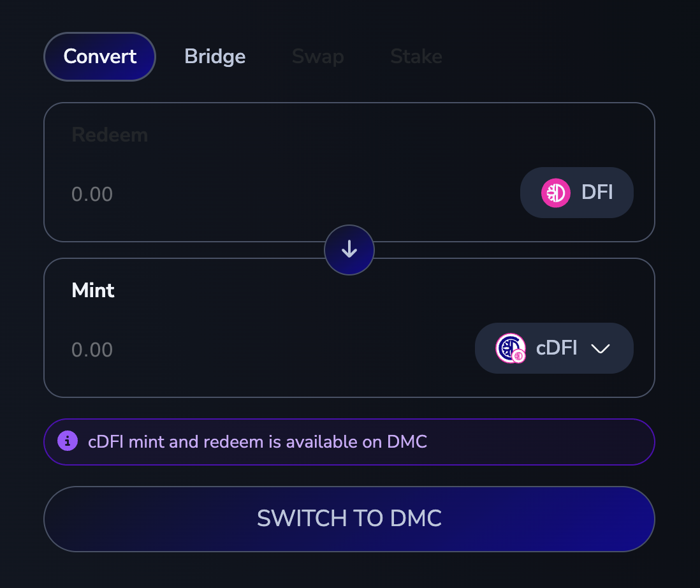Click the word DMC in the notice
This screenshot has width=700, height=588.
[x=407, y=441]
